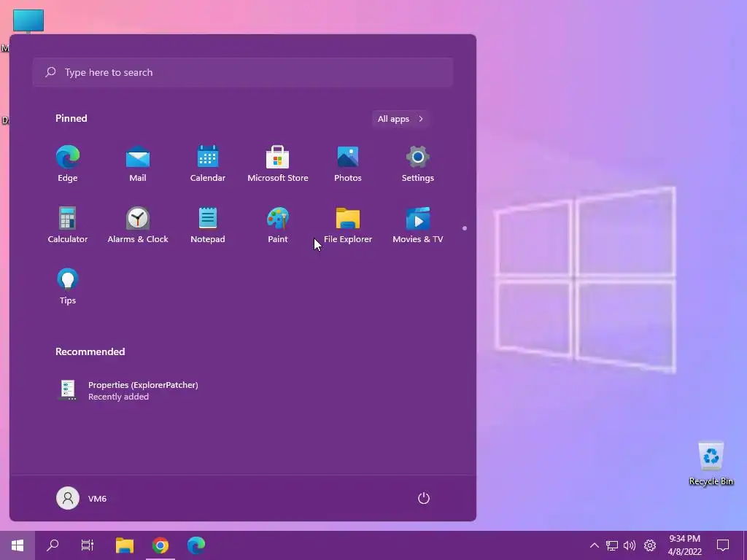The image size is (747, 560).
Task: Click the gear icon in system tray
Action: pyautogui.click(x=650, y=545)
